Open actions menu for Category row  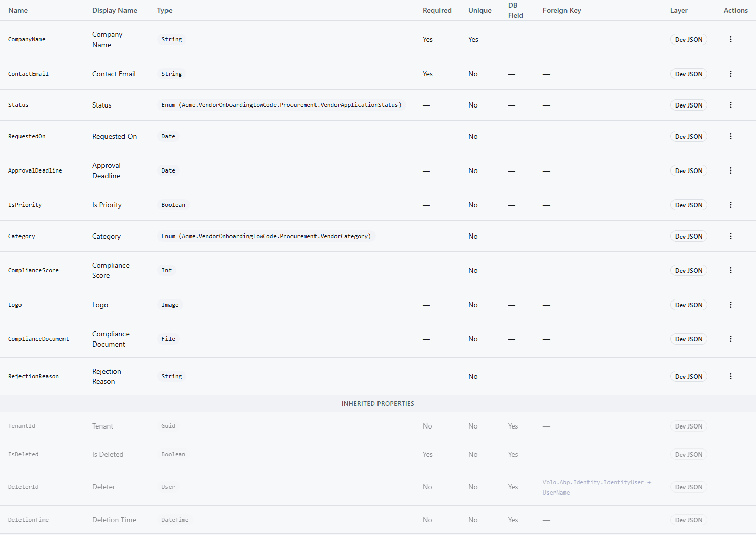[731, 236]
